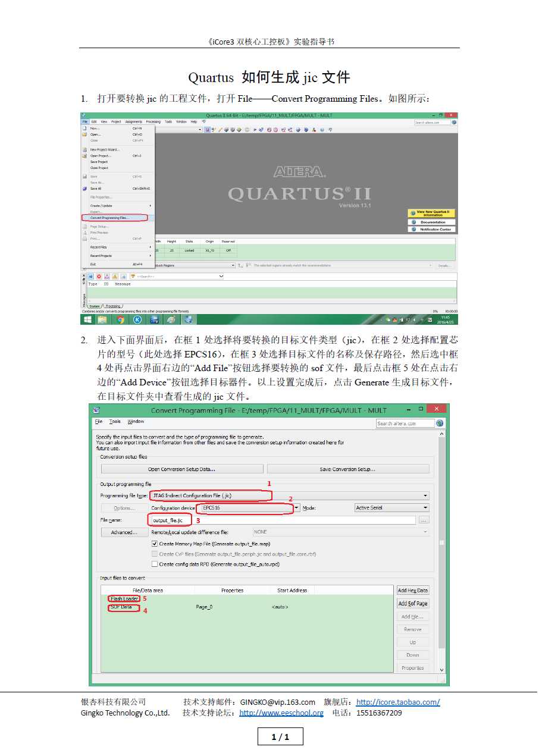Open the Convert dialog Tools menu
Viewport: 539px width, 756px height.
(115, 421)
